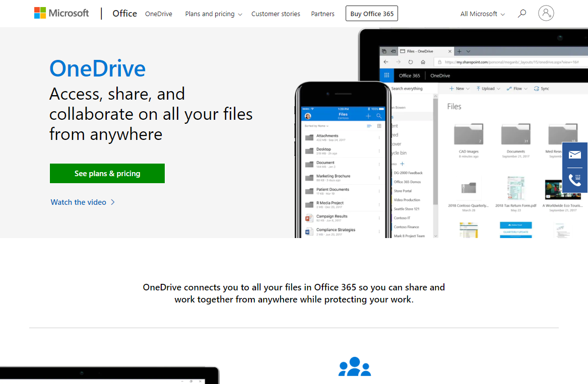This screenshot has width=588, height=384.
Task: Select Desktop row on phone
Action: 343,151
